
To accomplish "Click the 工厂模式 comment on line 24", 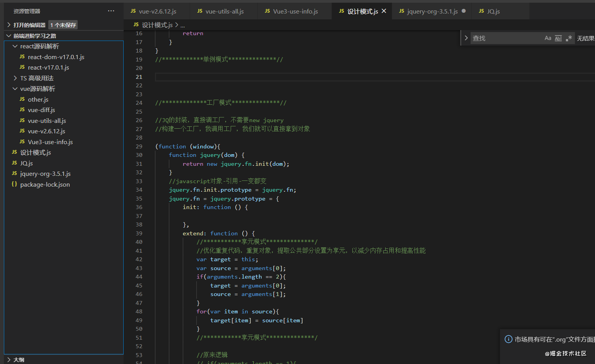I will [x=221, y=103].
